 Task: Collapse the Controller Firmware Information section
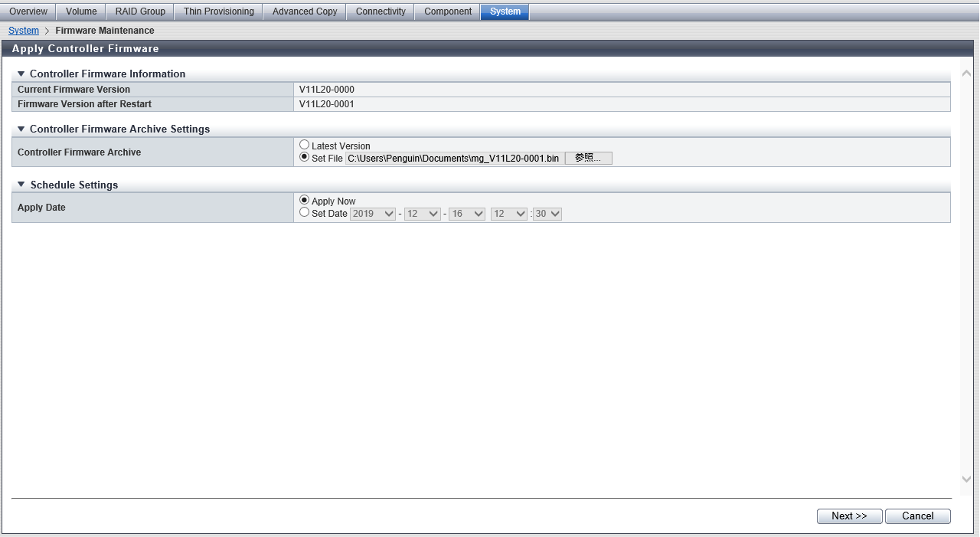(21, 74)
